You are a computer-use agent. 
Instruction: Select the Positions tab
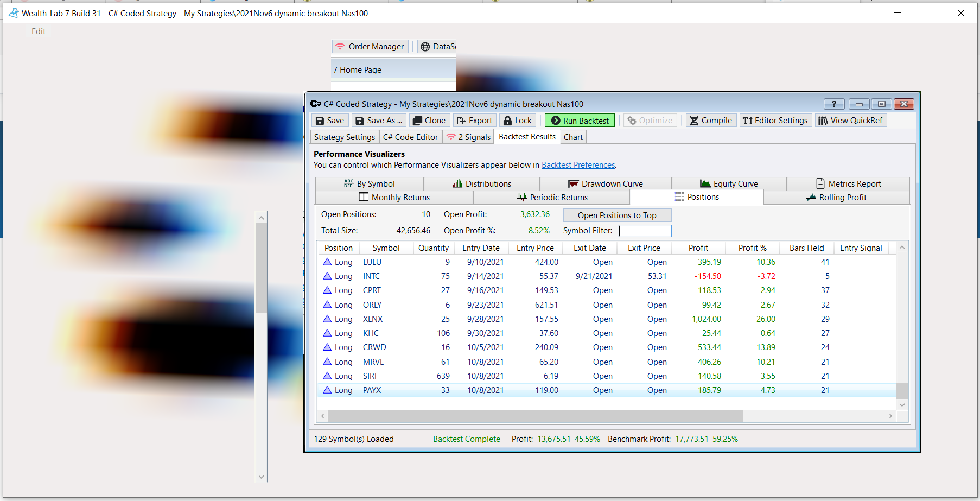[697, 197]
